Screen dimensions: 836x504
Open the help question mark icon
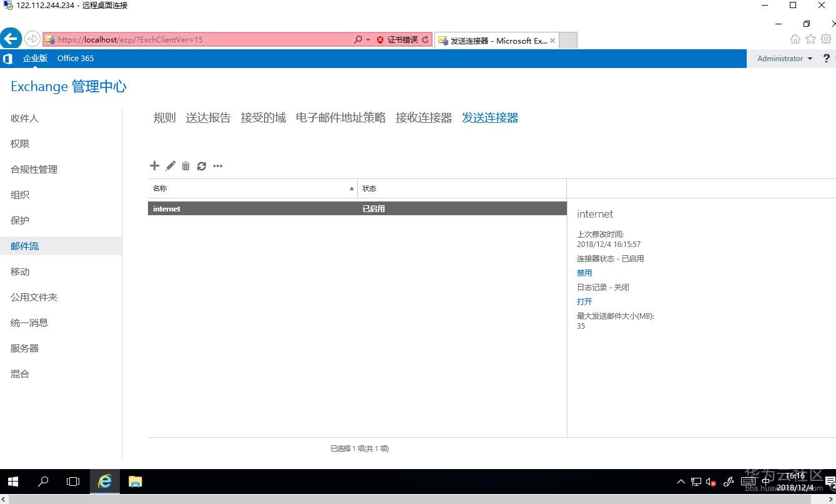[x=826, y=58]
